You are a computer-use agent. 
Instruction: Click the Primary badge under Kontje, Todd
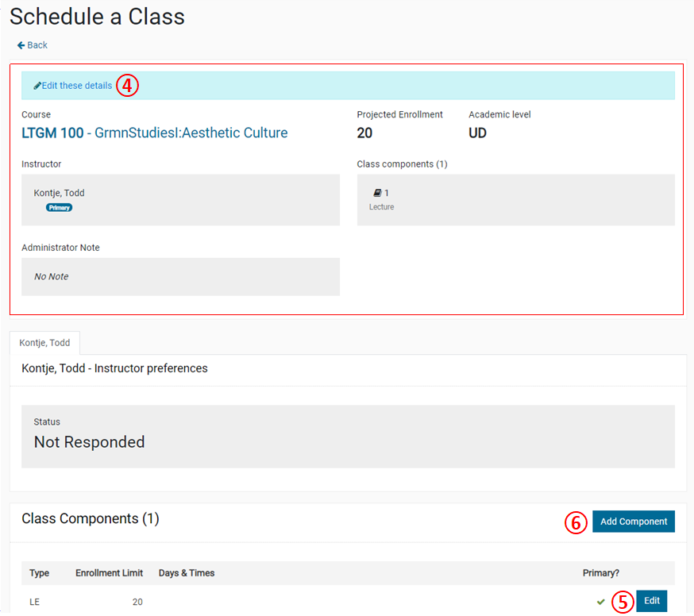click(x=59, y=206)
